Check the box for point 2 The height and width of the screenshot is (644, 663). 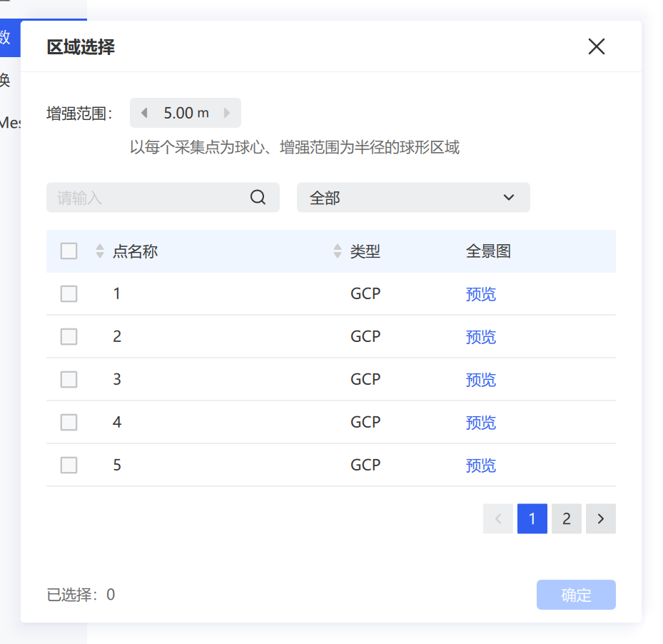click(x=69, y=337)
